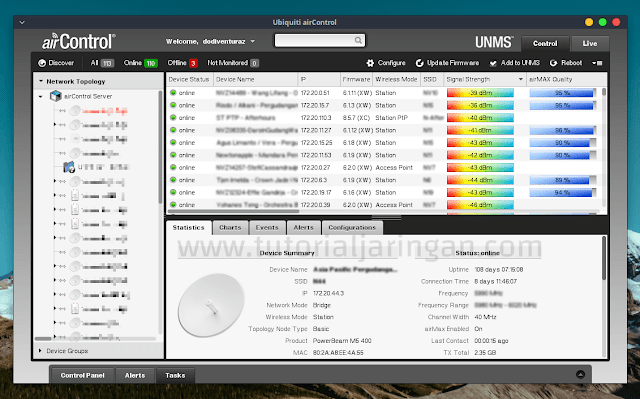Viewport: 640px width, 399px height.
Task: Open the toolbar overflow menu arrow
Action: point(597,63)
